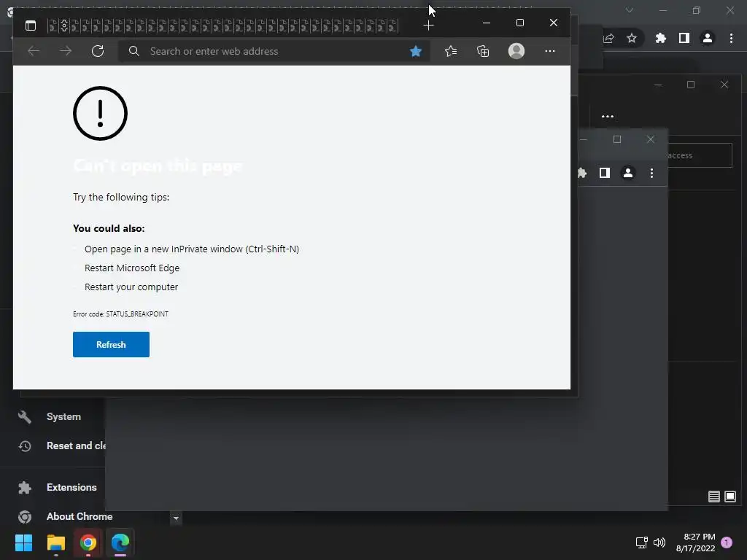Switch to Google Chrome on the taskbar

point(88,542)
